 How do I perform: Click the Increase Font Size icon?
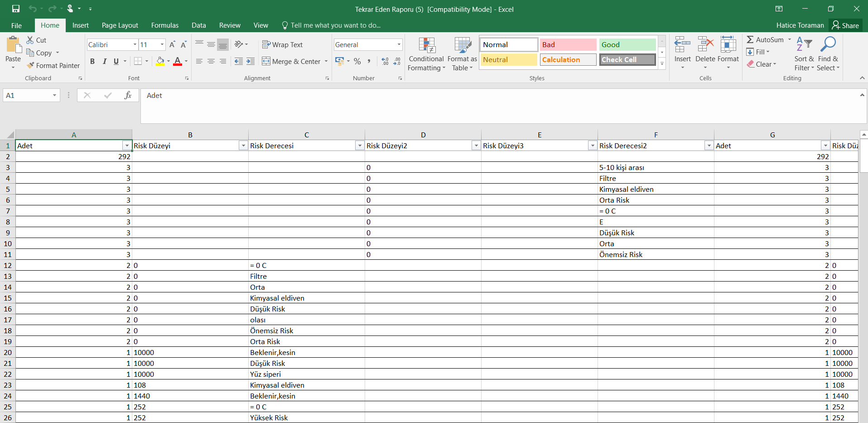[172, 44]
